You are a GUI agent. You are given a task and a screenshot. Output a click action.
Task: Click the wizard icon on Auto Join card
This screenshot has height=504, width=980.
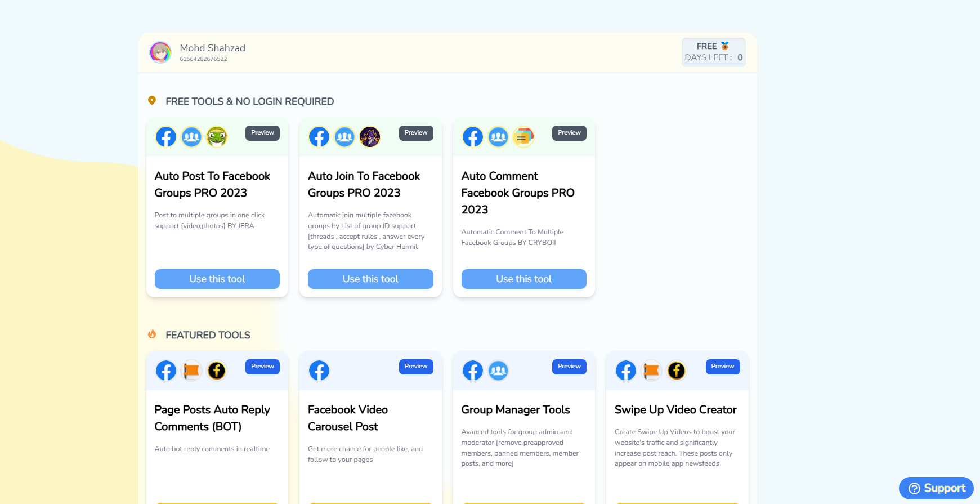(x=370, y=137)
